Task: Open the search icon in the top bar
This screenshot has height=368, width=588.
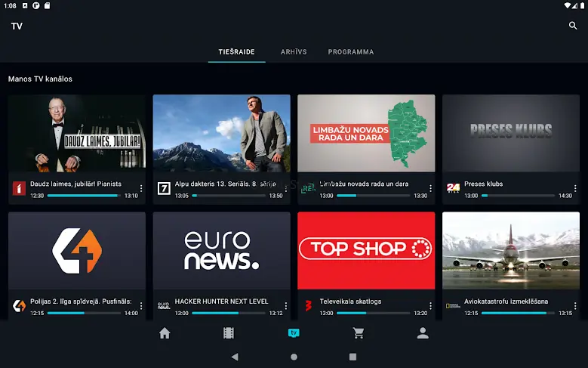Action: (573, 26)
